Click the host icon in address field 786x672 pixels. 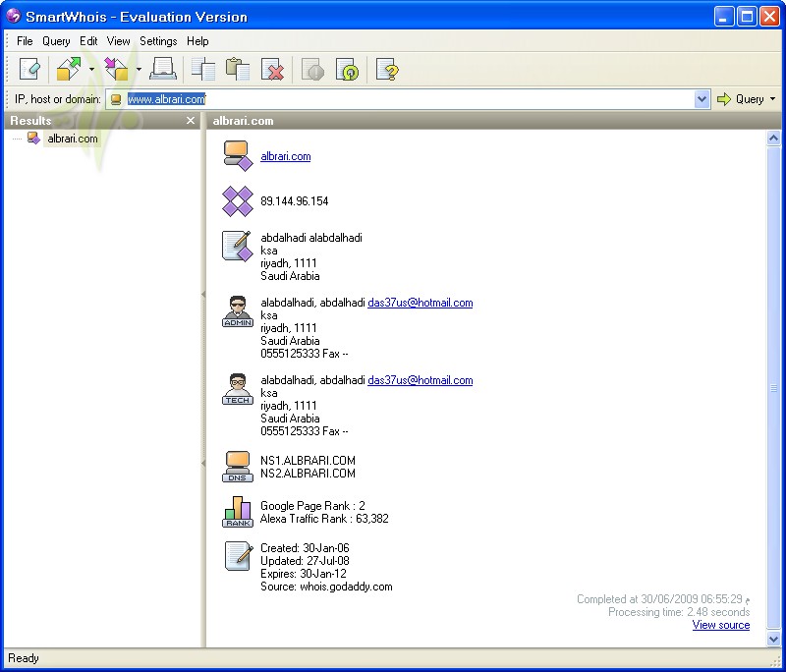[x=116, y=100]
